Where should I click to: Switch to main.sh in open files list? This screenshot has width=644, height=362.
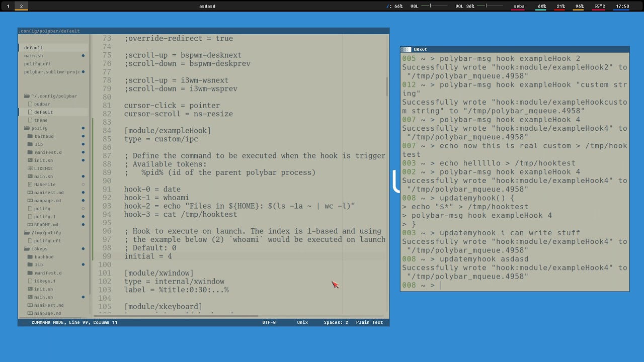[x=33, y=56]
